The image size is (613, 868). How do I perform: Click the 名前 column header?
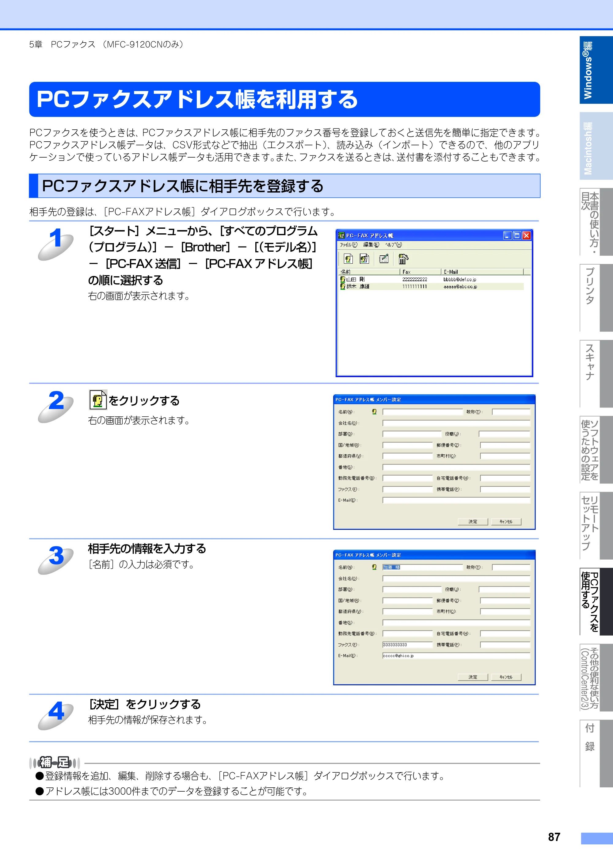(x=369, y=272)
